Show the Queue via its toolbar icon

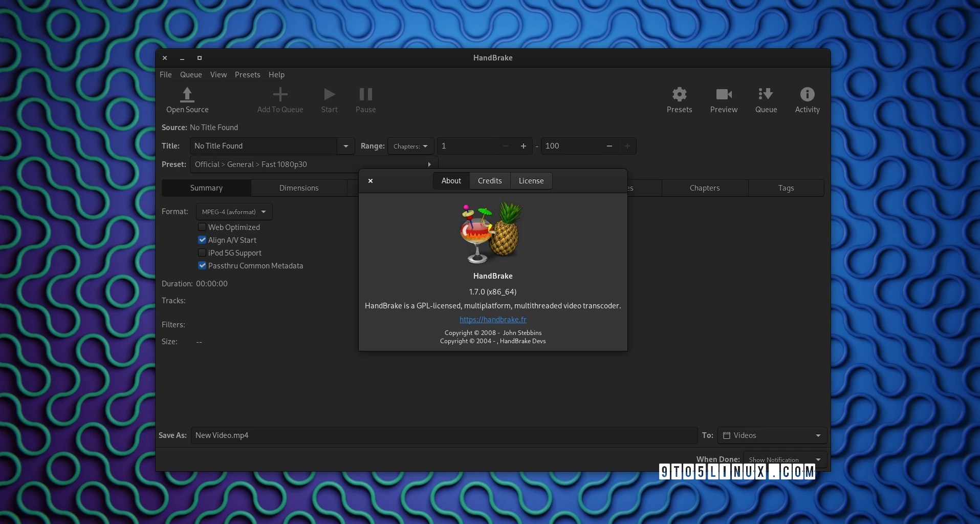(766, 99)
